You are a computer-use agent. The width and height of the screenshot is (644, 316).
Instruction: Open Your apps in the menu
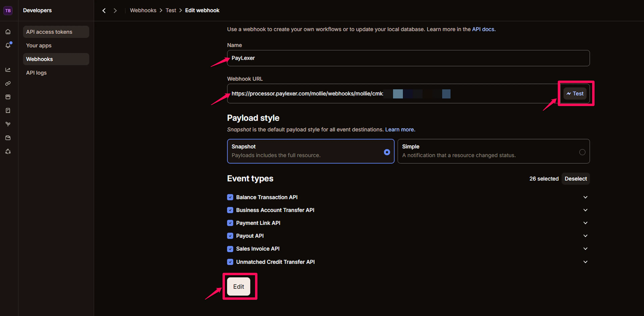coord(56,46)
